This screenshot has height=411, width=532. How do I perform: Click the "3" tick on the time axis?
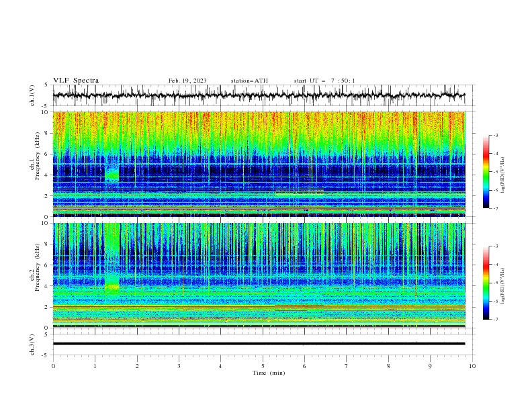click(x=179, y=366)
